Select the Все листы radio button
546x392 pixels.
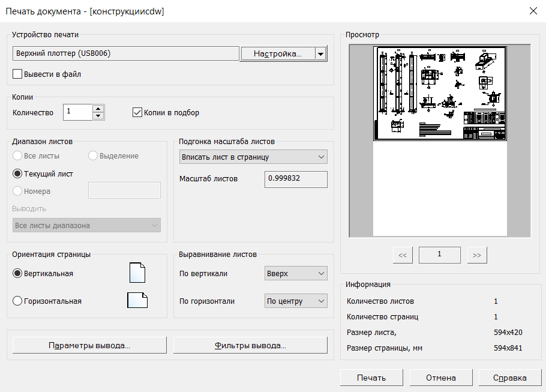[x=17, y=155]
